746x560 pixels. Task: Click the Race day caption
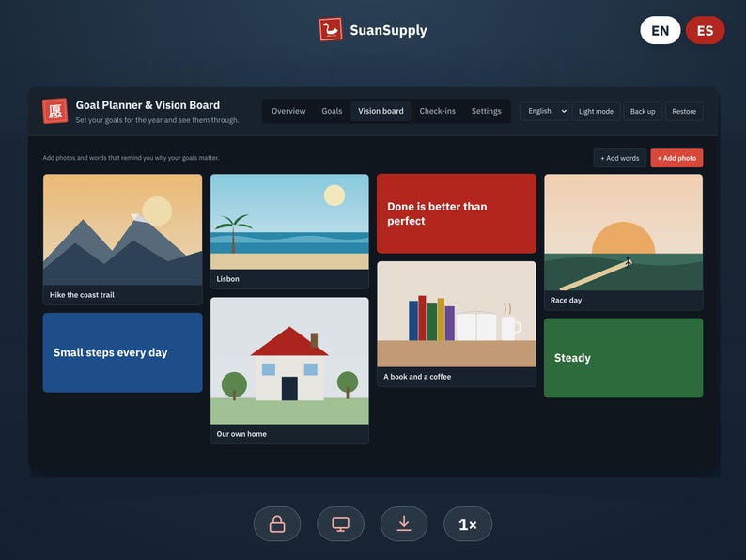tap(566, 301)
